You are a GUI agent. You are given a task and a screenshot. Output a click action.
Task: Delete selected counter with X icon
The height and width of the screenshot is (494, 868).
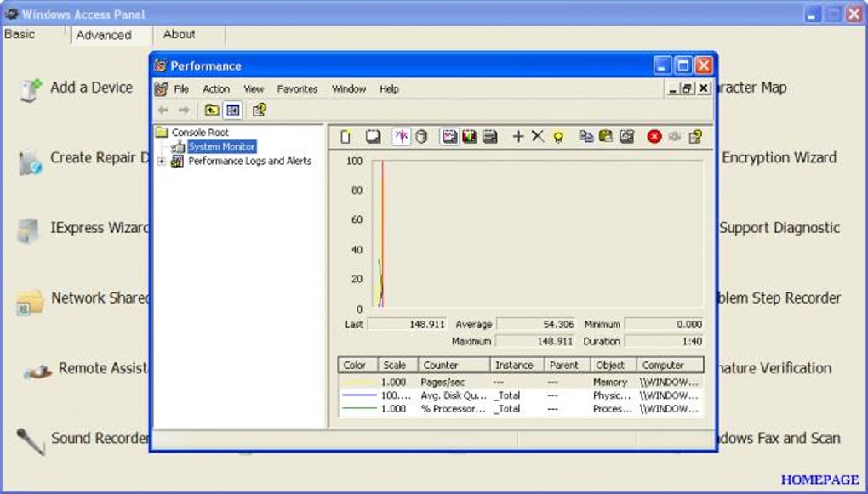click(x=537, y=137)
